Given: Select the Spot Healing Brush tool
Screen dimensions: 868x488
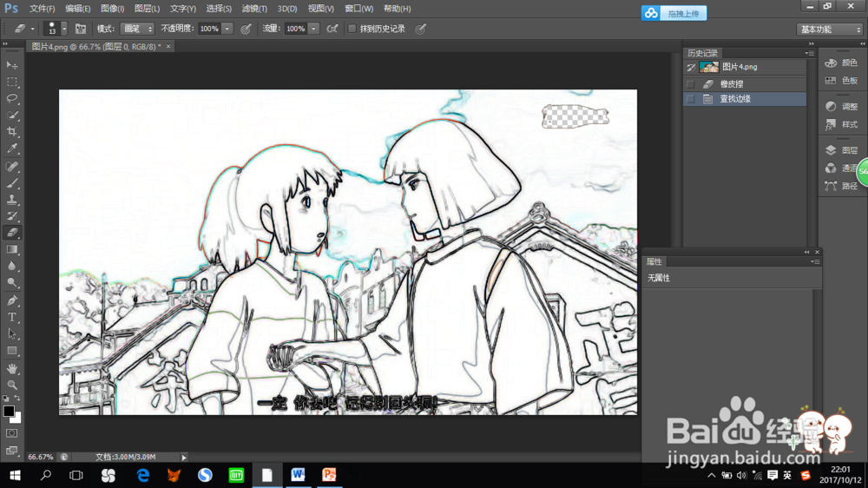Looking at the screenshot, I should tap(11, 166).
